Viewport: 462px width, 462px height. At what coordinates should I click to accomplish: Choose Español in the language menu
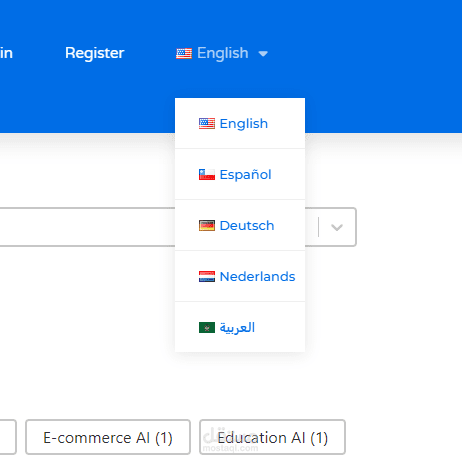point(240,174)
